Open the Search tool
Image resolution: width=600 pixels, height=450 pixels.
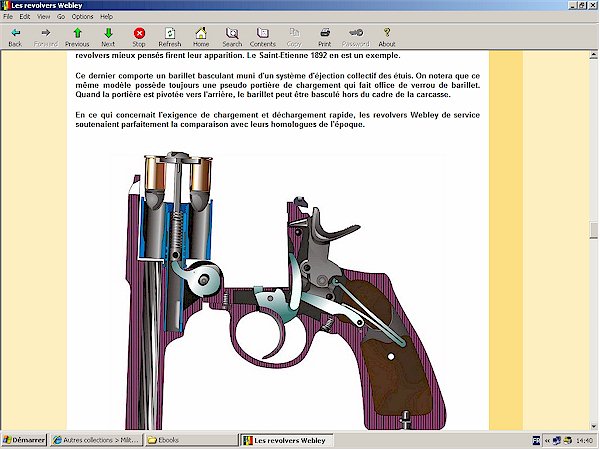pyautogui.click(x=232, y=33)
